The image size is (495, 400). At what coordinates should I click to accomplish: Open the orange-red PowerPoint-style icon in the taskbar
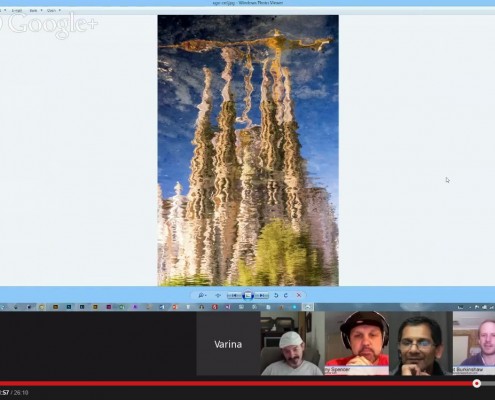coord(175,307)
